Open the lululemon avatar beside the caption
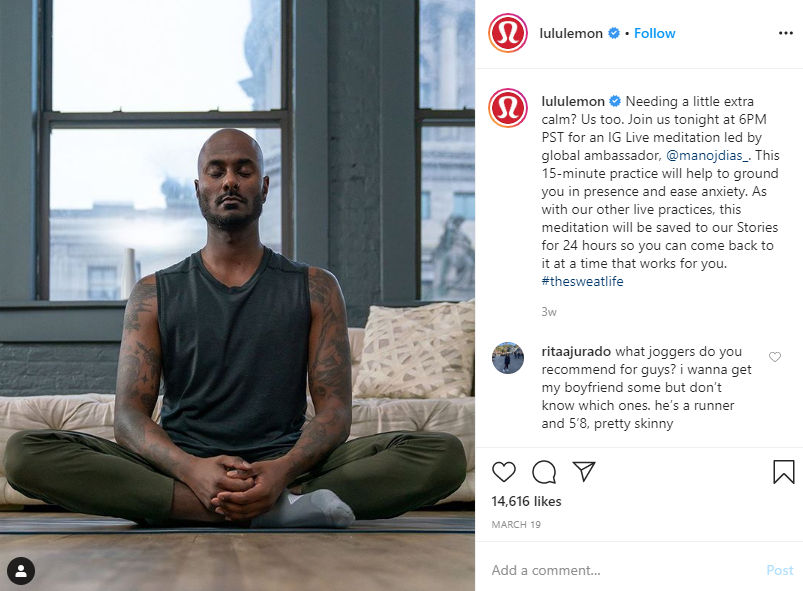 pos(508,108)
